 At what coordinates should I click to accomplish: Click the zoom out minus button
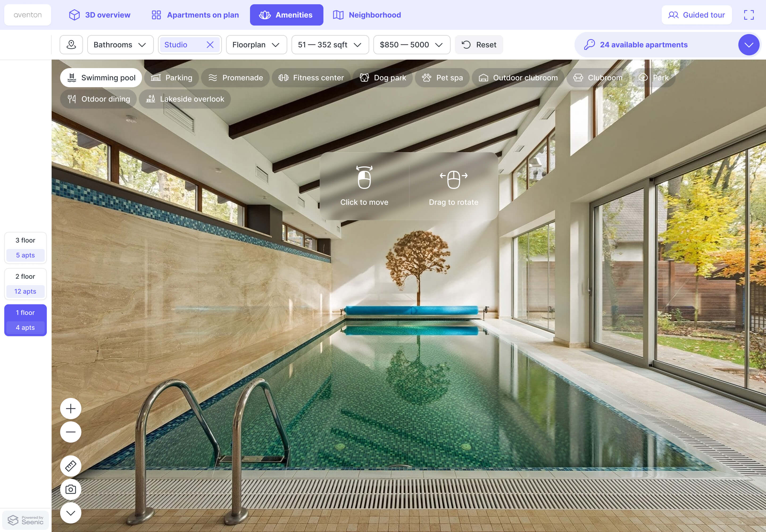coord(71,432)
